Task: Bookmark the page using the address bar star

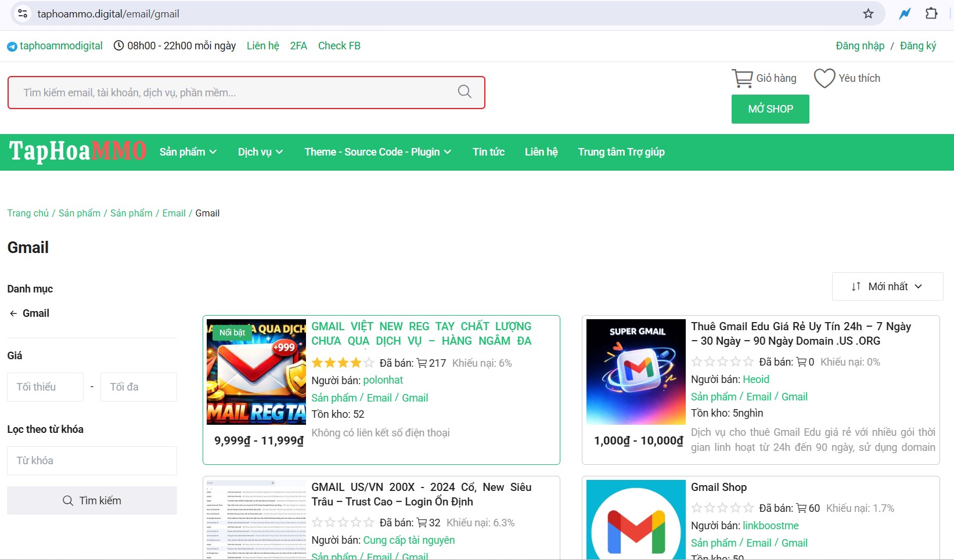Action: pyautogui.click(x=868, y=13)
